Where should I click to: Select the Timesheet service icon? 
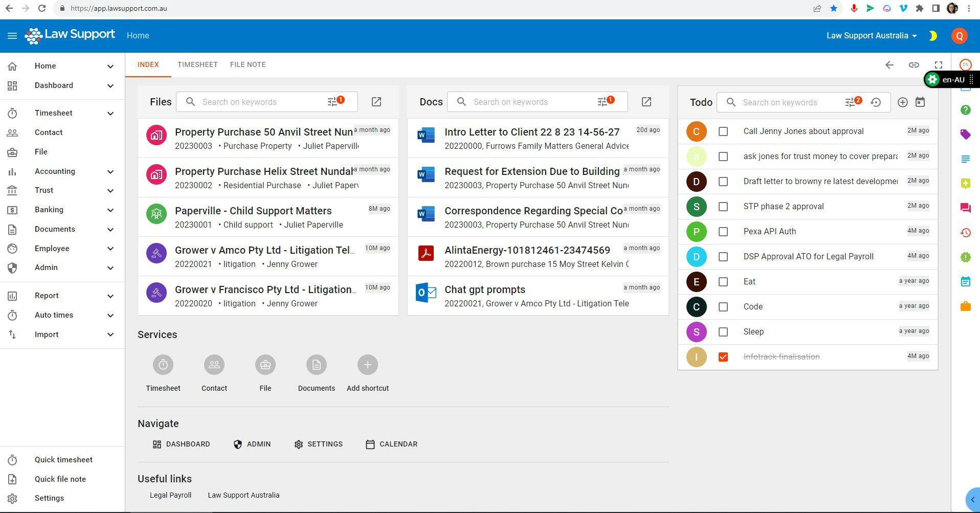coord(163,365)
